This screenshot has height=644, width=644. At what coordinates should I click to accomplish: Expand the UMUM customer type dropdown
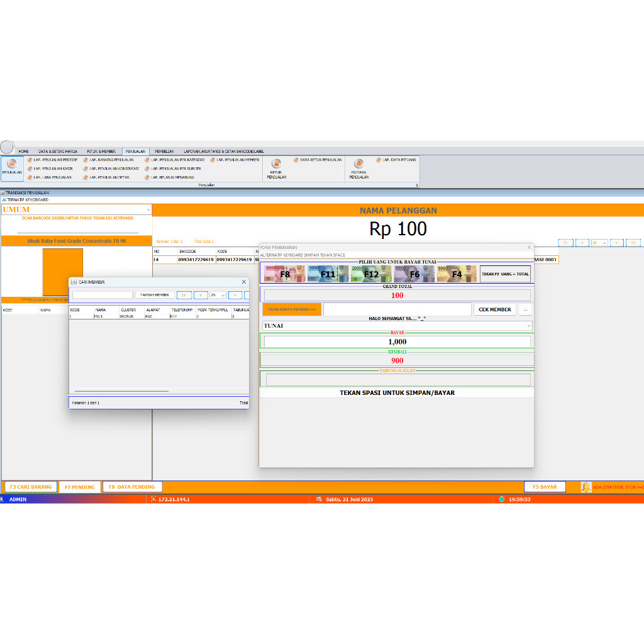[148, 209]
